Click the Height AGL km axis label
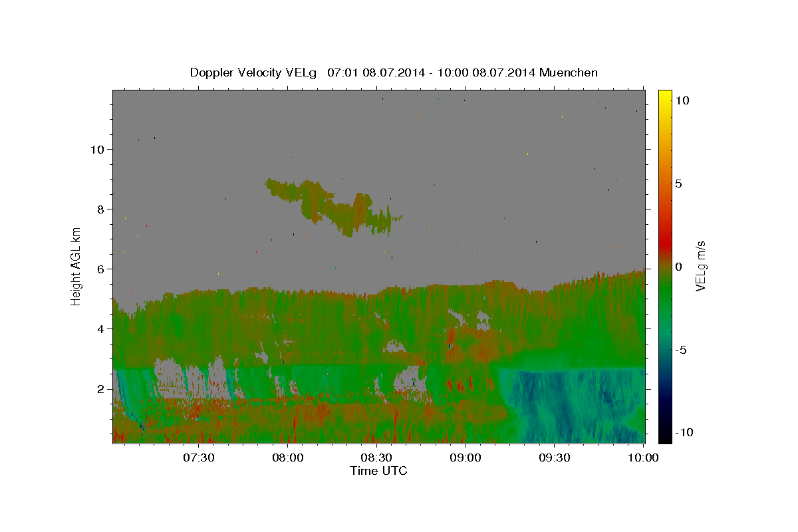This screenshot has width=798, height=532. (x=76, y=265)
